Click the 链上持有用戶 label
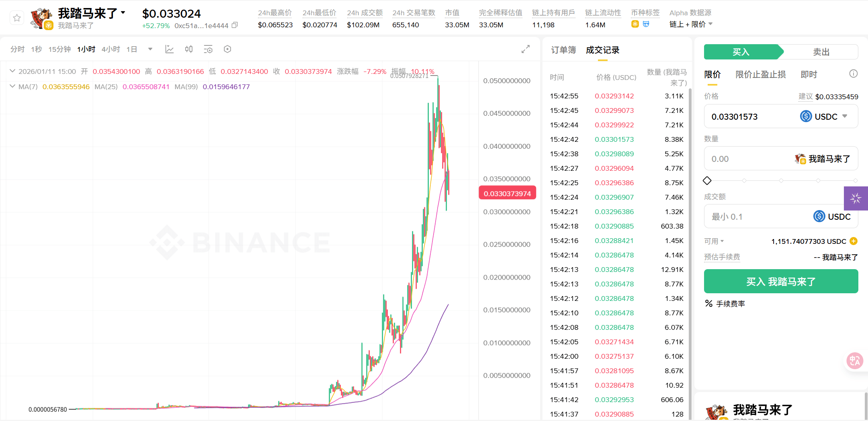The height and width of the screenshot is (421, 868). 553,13
